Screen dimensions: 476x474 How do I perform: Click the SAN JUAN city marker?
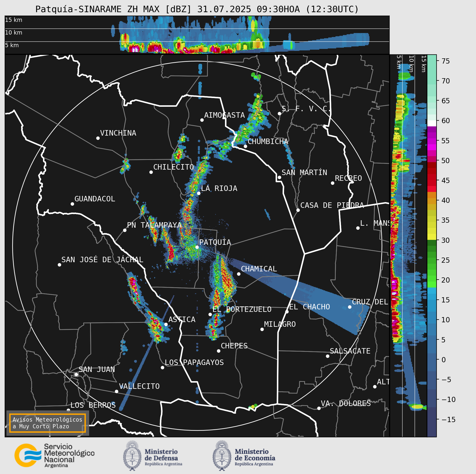click(76, 374)
